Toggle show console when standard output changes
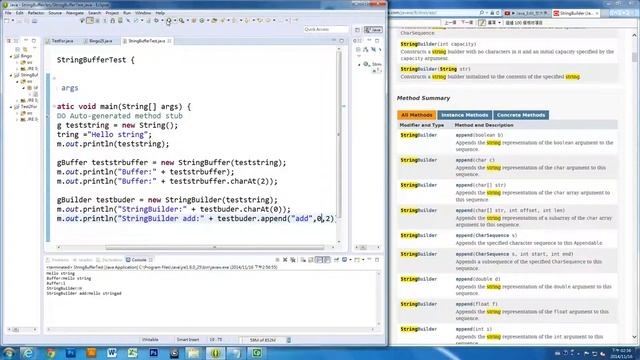640x360 pixels. (319, 260)
